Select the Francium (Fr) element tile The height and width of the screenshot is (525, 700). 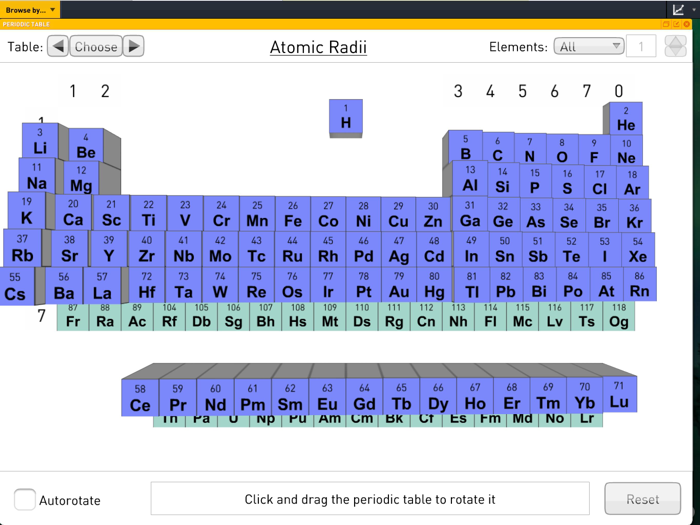click(73, 316)
